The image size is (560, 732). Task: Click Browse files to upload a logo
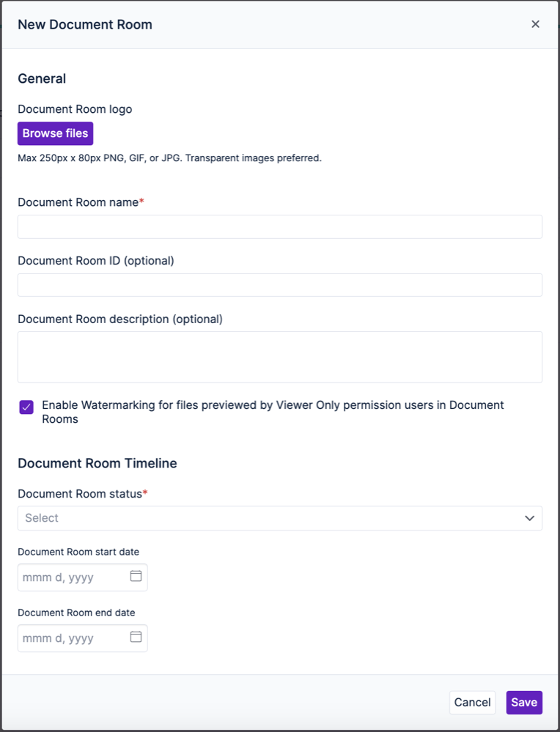55,133
